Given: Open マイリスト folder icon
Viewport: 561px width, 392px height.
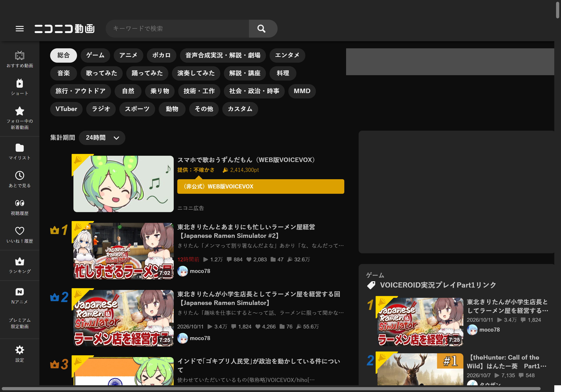Looking at the screenshot, I should click(19, 148).
